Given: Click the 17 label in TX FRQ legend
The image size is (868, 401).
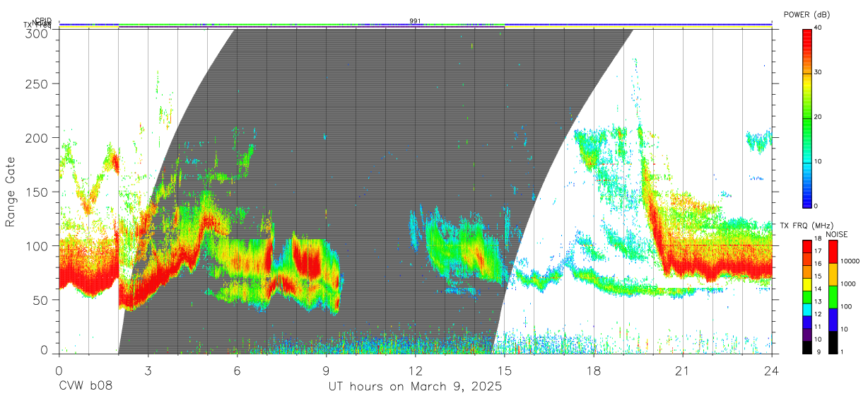Looking at the screenshot, I should (x=818, y=251).
